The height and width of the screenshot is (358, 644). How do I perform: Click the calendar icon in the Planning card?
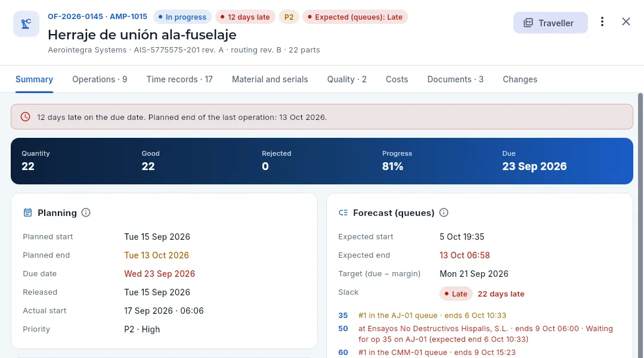[27, 212]
